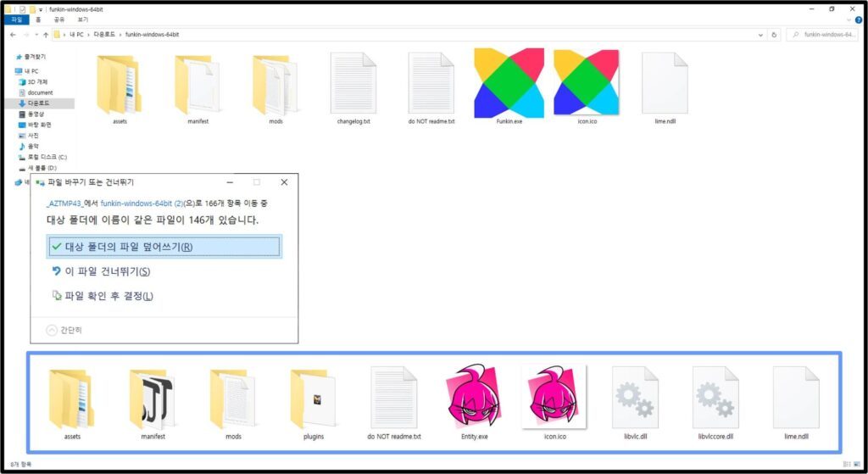Select the changelog.txt text file
Image resolution: width=868 pixels, height=474 pixels.
click(353, 87)
